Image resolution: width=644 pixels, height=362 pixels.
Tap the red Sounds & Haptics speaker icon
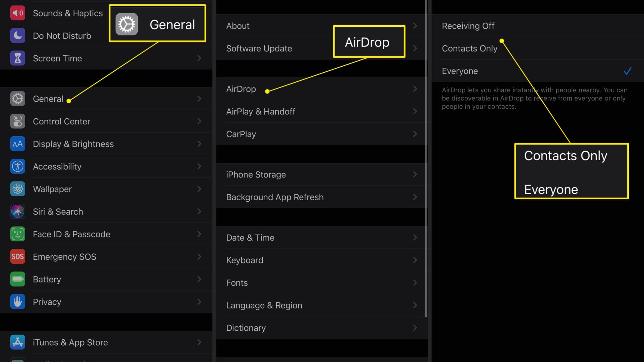(x=18, y=13)
